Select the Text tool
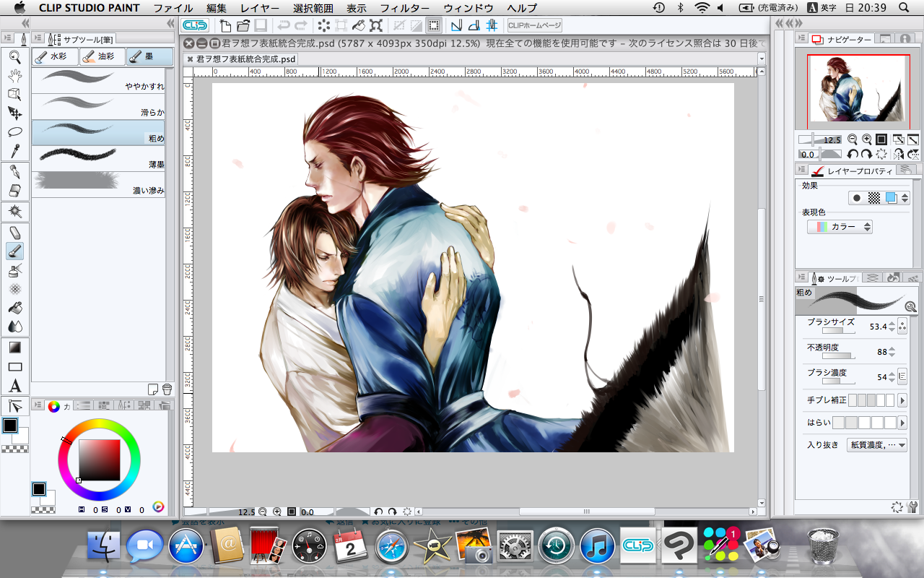This screenshot has width=924, height=578. [x=14, y=386]
